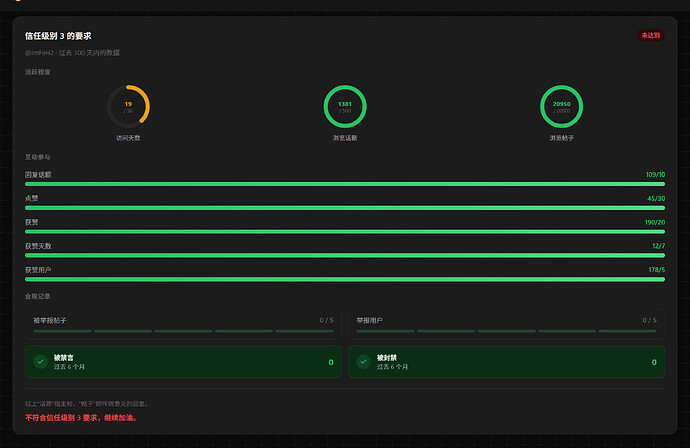The width and height of the screenshot is (690, 448).
Task: Select the 被举报帖子 compliance card
Action: point(183,324)
